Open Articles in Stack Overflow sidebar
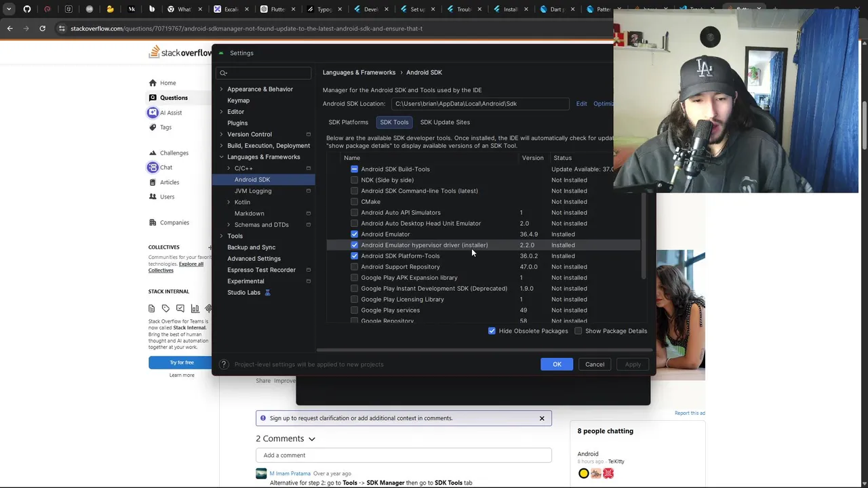Image resolution: width=868 pixels, height=488 pixels. 164,182
